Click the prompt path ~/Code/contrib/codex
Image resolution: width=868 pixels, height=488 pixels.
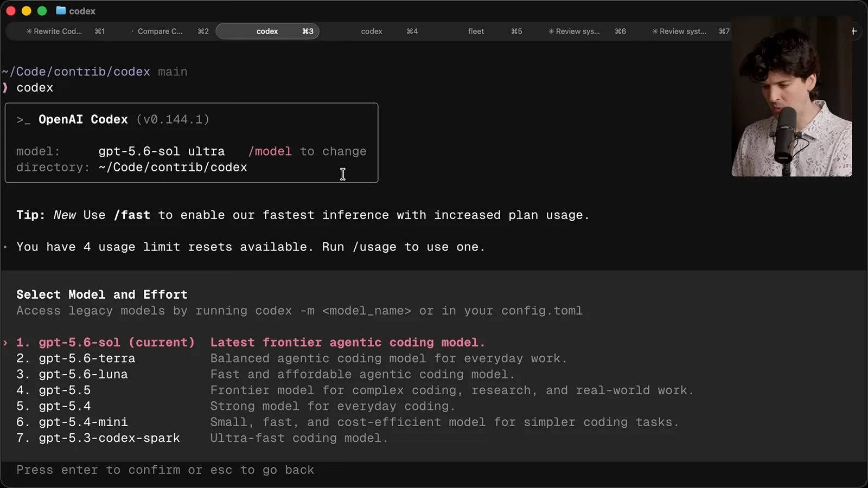(76, 72)
